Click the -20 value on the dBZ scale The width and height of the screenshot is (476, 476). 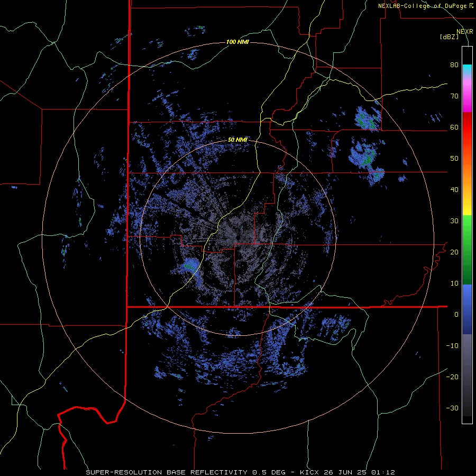pos(452,377)
